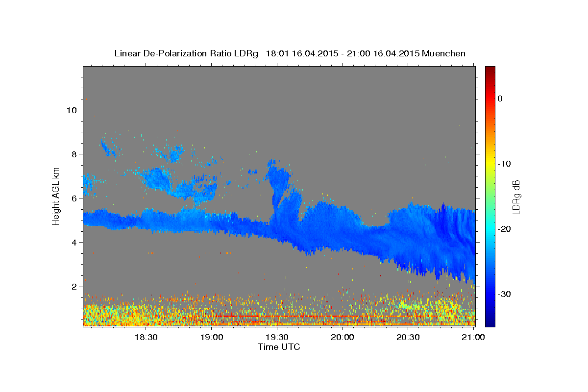Click the height tick label 8
Image resolution: width=588 pixels, height=392 pixels.
(74, 154)
